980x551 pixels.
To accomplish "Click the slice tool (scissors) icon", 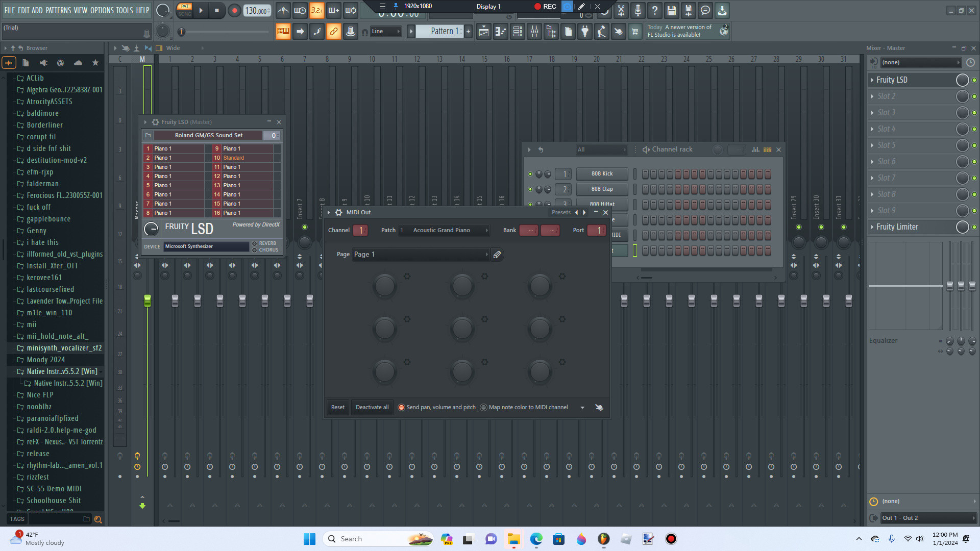I will tap(621, 10).
